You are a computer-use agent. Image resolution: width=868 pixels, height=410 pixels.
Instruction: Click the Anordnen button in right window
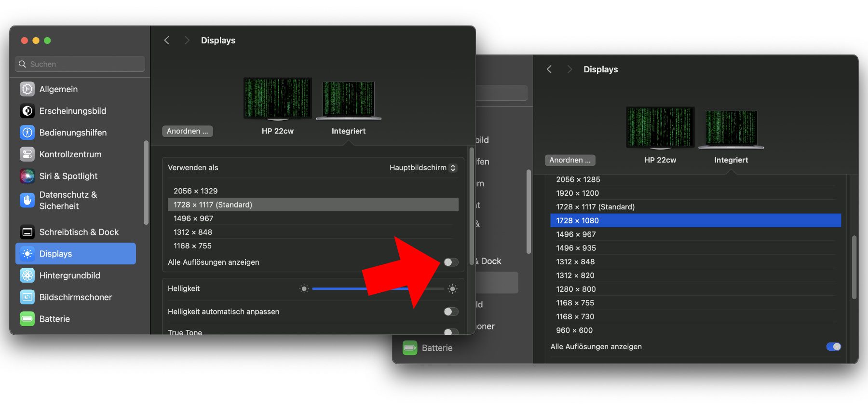(x=570, y=160)
